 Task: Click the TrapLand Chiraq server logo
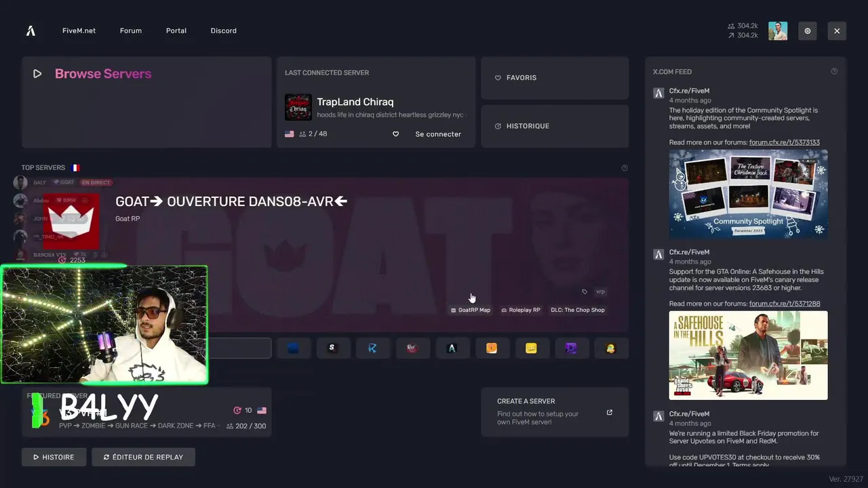(298, 107)
